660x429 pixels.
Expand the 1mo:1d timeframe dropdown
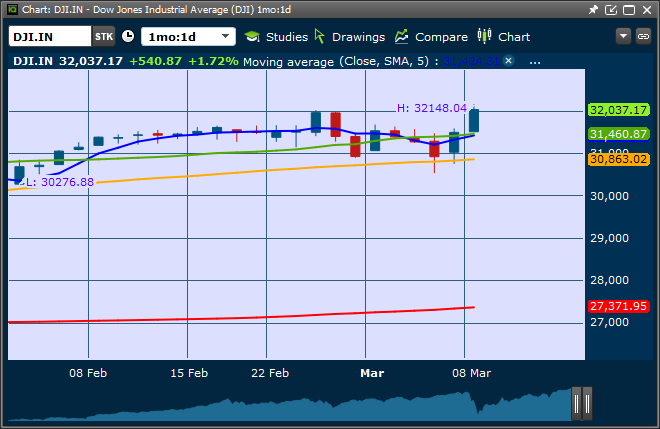(x=188, y=37)
